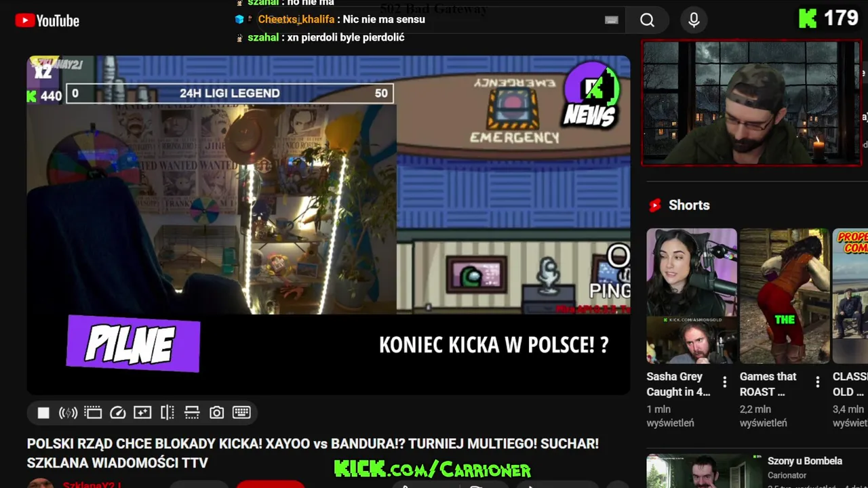Open three-dot menu for Games that ROAST short

[818, 382]
